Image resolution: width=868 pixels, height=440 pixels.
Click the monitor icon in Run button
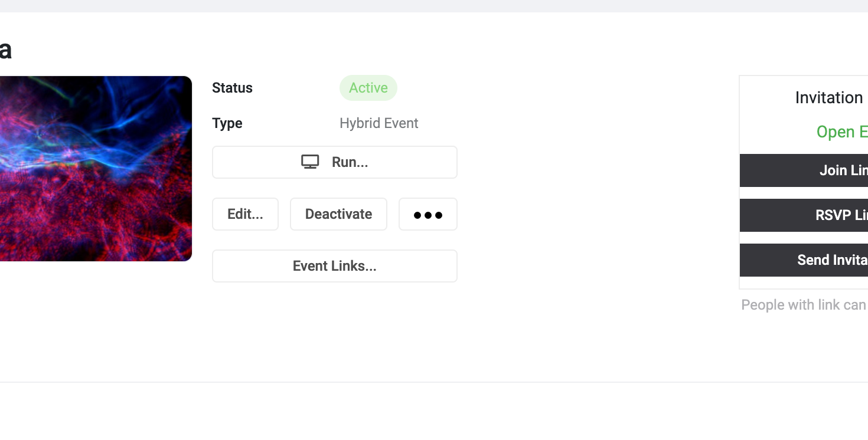[x=310, y=162]
